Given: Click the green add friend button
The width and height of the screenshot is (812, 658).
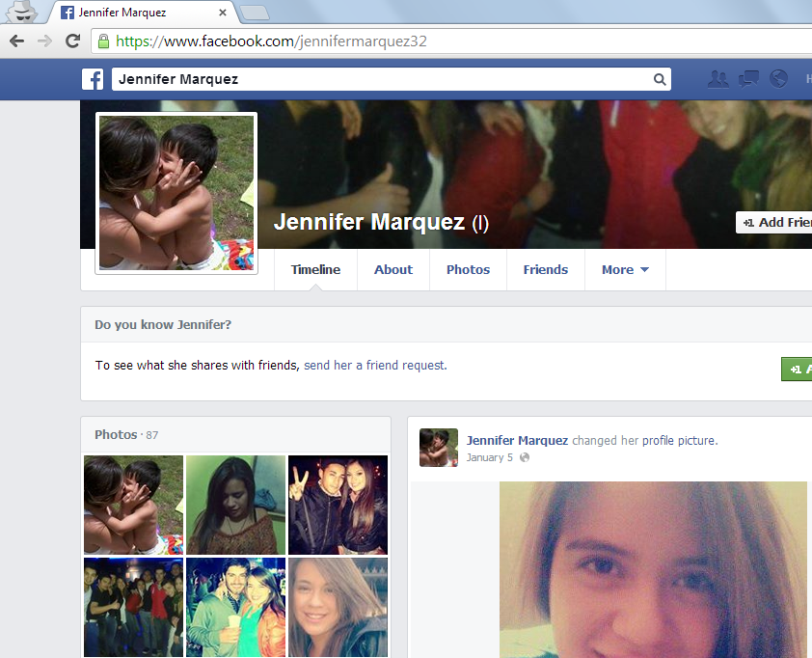Looking at the screenshot, I should [797, 369].
